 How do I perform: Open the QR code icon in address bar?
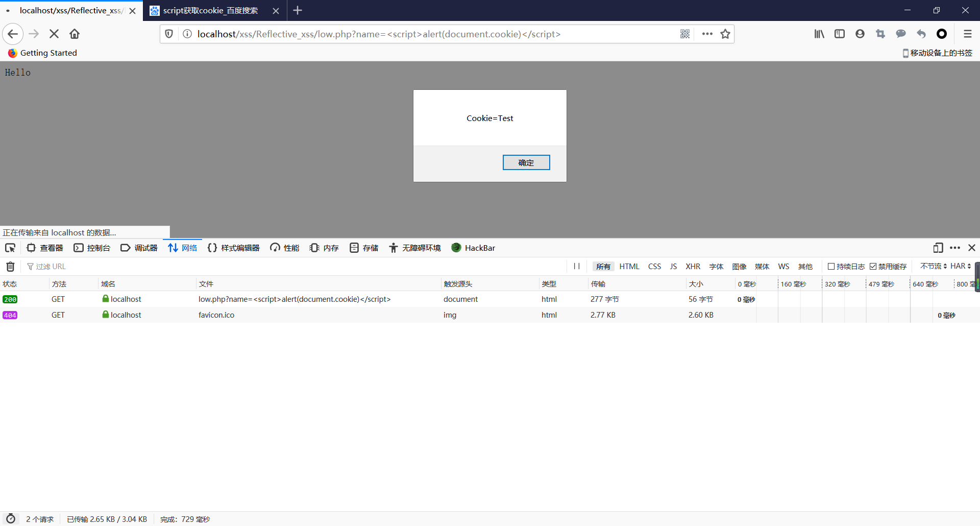[685, 34]
